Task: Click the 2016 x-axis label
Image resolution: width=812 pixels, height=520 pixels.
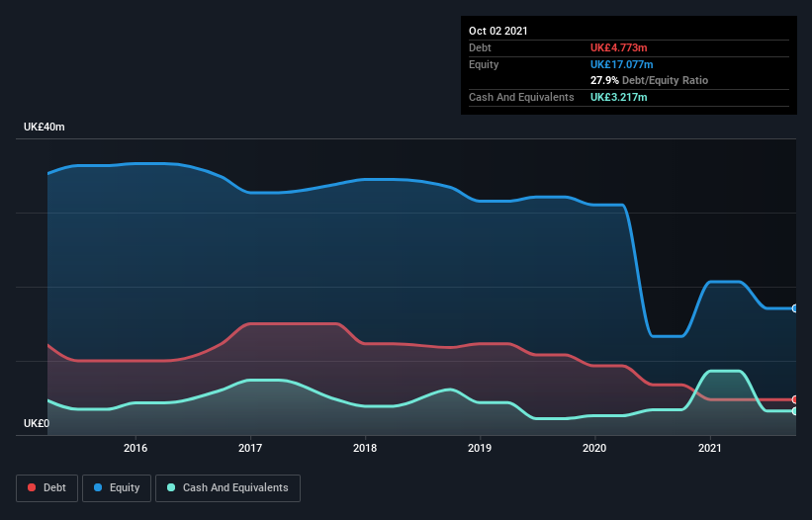Action: click(x=135, y=448)
